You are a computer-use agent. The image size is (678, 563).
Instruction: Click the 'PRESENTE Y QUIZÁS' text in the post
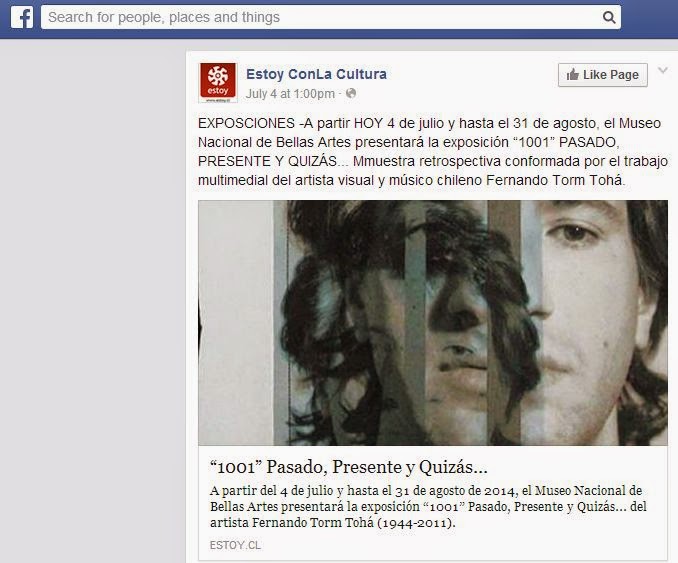pos(268,161)
